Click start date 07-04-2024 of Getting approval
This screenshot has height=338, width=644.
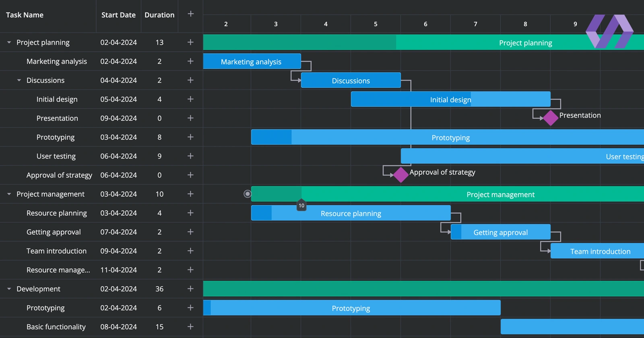[118, 232]
